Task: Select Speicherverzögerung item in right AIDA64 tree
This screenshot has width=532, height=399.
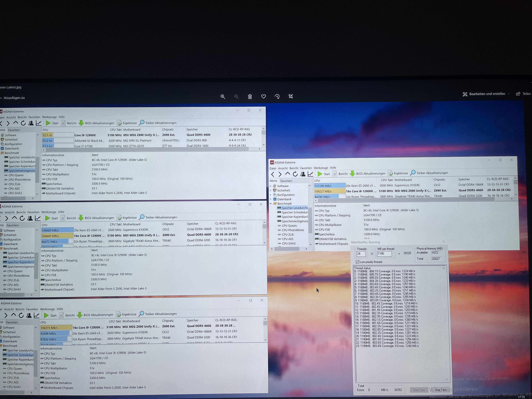Action: click(x=295, y=221)
